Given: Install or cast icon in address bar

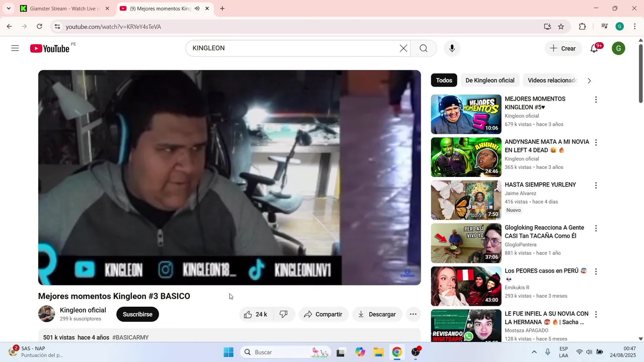Looking at the screenshot, I should pos(547,27).
